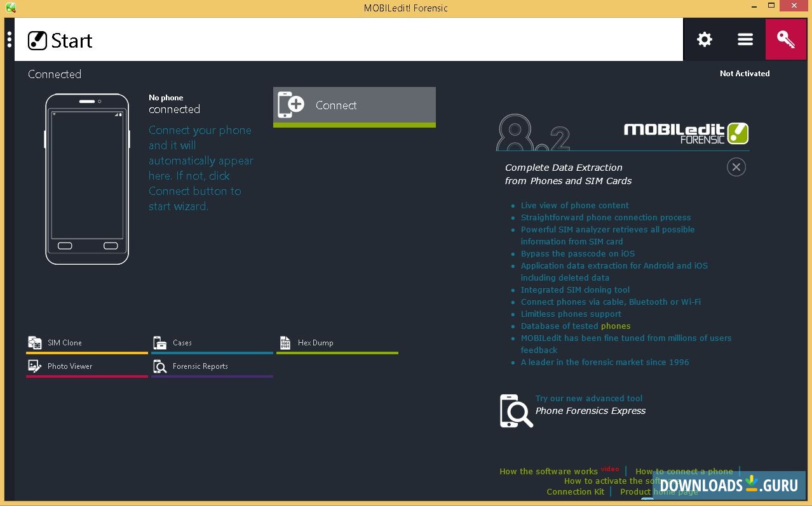Click the Phone Forensics Express icon
Image resolution: width=812 pixels, height=506 pixels.
point(517,411)
